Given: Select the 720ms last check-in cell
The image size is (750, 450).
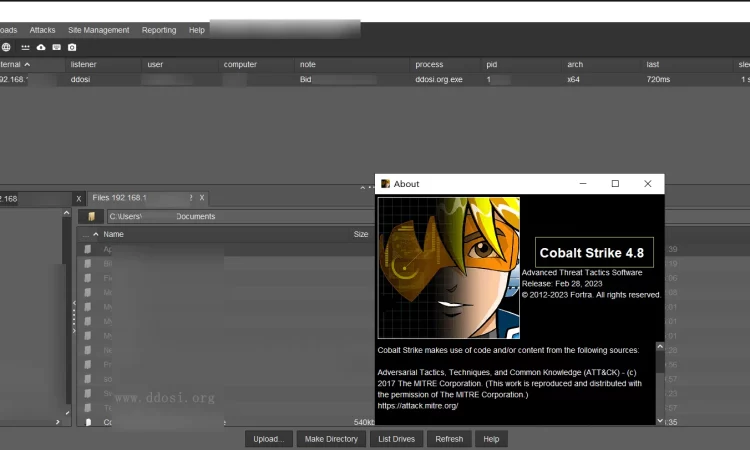Looking at the screenshot, I should pyautogui.click(x=658, y=79).
